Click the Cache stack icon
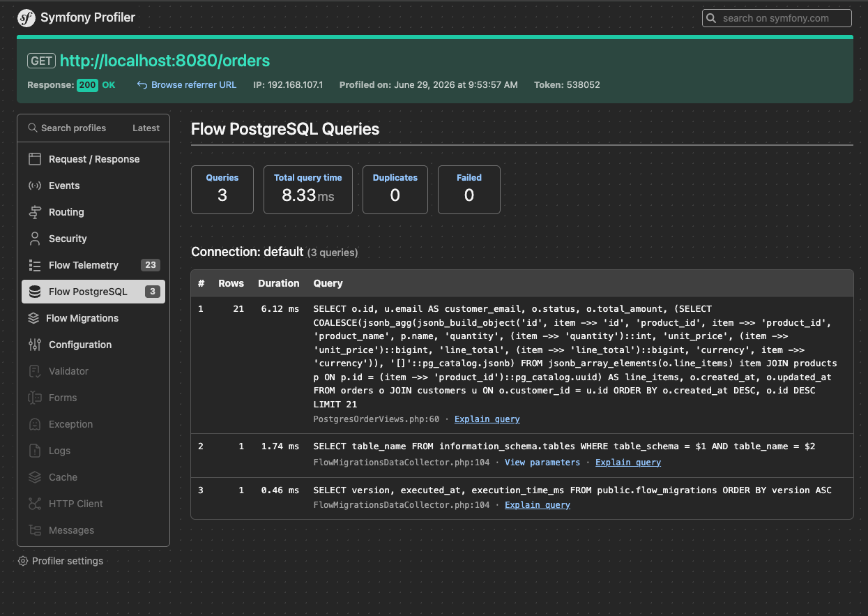Image resolution: width=868 pixels, height=616 pixels. point(35,477)
